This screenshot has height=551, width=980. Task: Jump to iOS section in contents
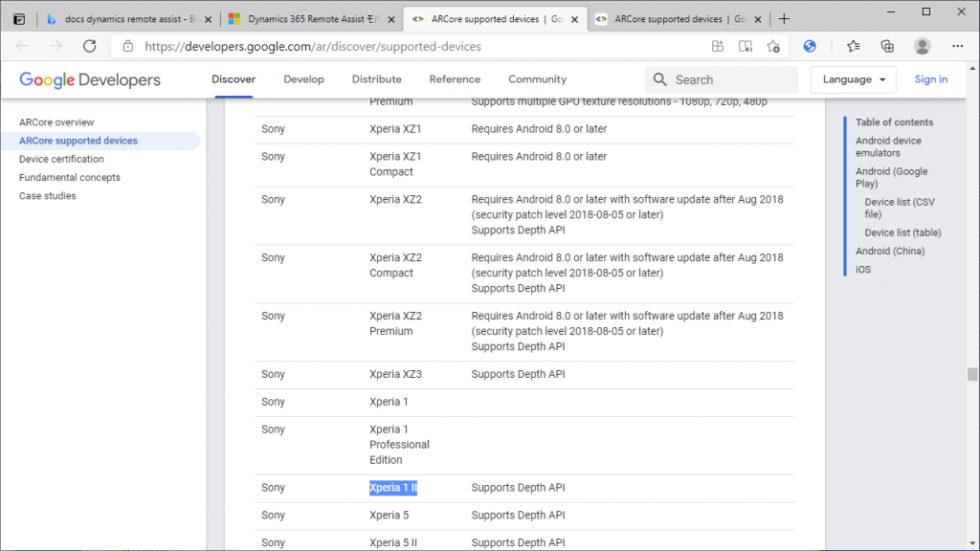pyautogui.click(x=863, y=269)
